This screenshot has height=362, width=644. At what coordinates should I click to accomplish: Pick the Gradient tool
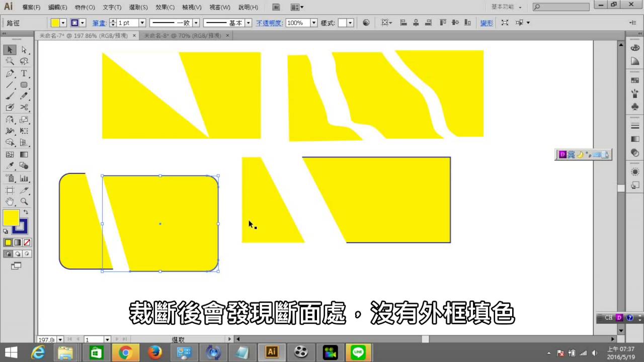(x=24, y=155)
